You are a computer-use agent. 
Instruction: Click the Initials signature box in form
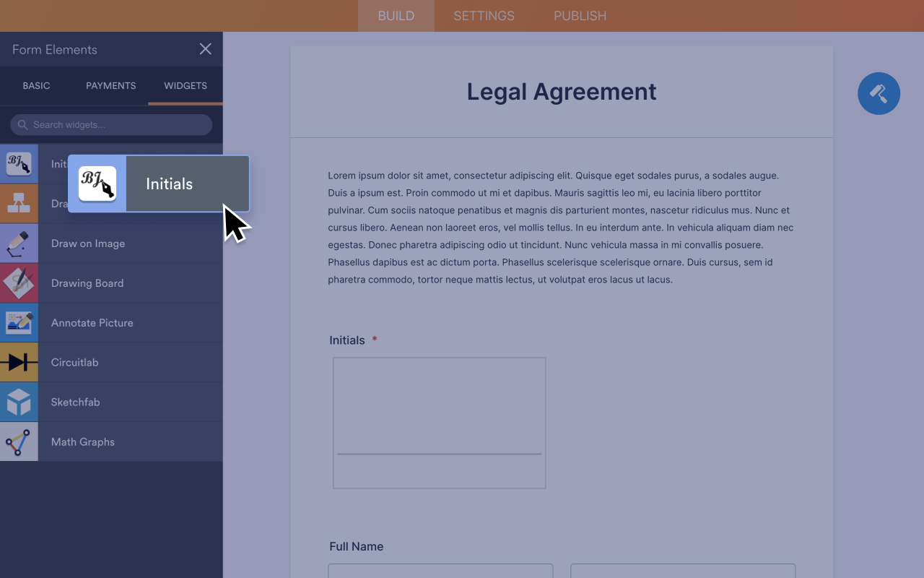click(x=439, y=423)
